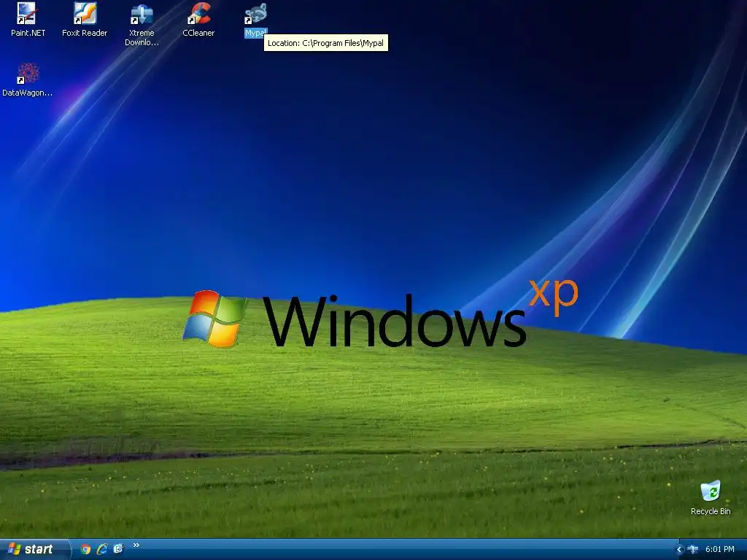747x560 pixels.
Task: Select the CCleaner desktop shortcut
Action: coord(198,20)
